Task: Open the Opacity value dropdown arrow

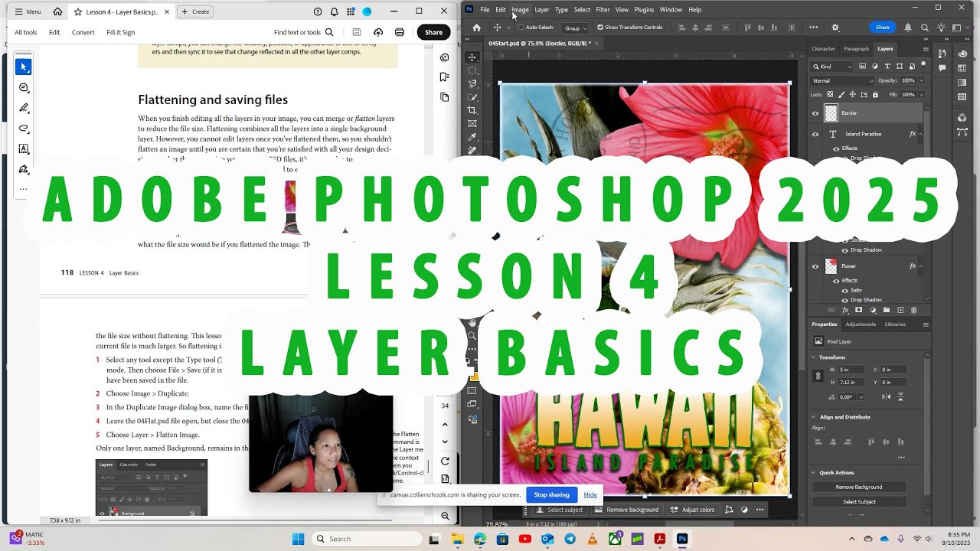Action: pos(921,80)
